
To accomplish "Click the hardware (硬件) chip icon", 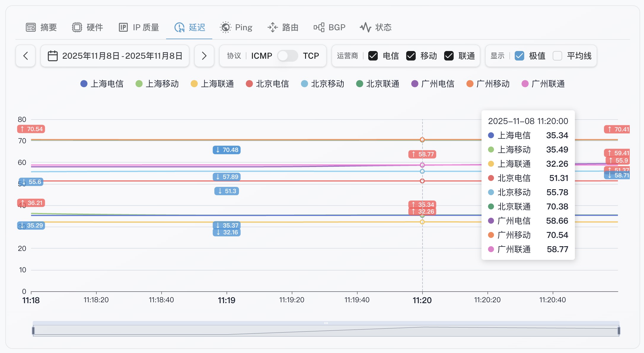I will click(77, 27).
